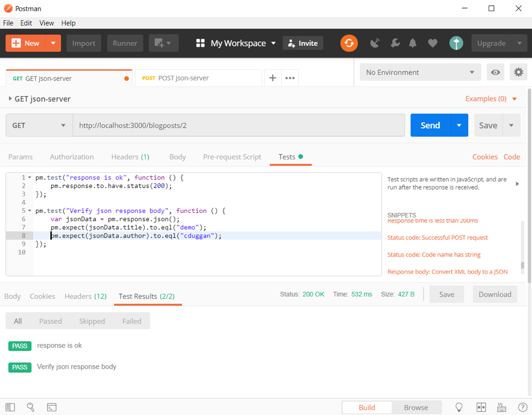Open tab options ellipsis menu
The height and width of the screenshot is (415, 532).
pyautogui.click(x=289, y=78)
